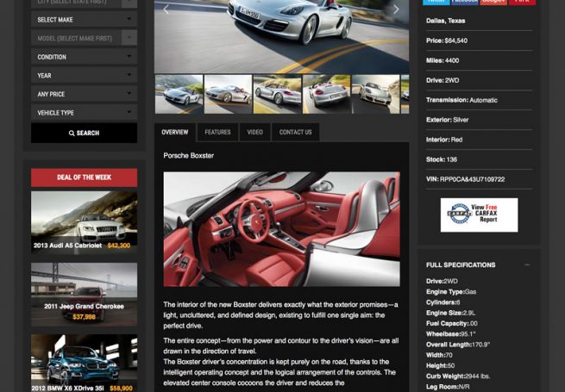This screenshot has height=392, width=565.
Task: Click the Leg Room:N/R specification
Action: pyautogui.click(x=448, y=387)
